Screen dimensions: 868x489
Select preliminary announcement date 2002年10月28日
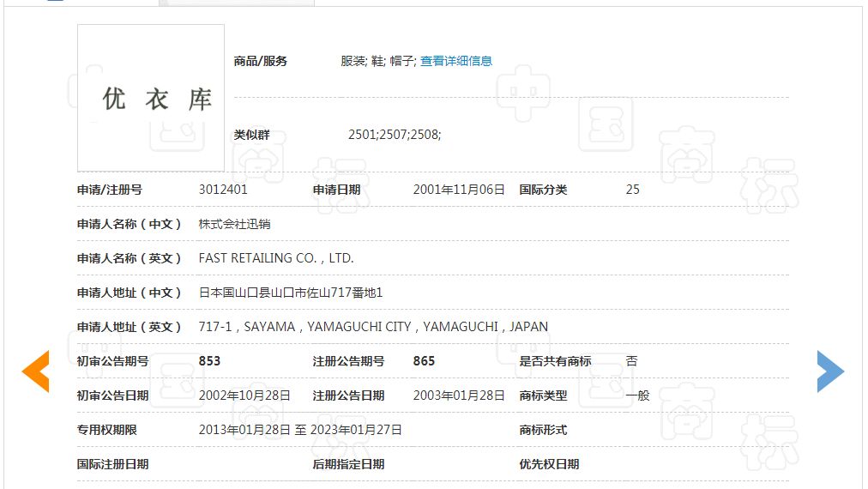pos(244,395)
